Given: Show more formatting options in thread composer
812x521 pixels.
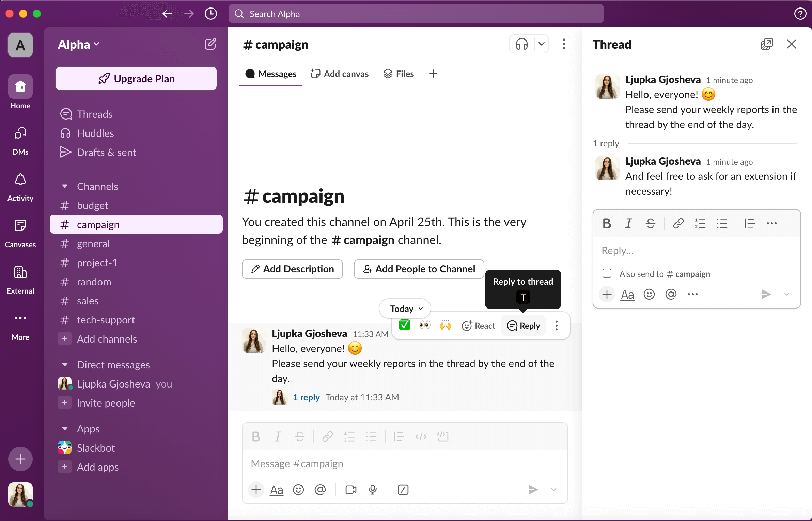Looking at the screenshot, I should click(x=771, y=224).
